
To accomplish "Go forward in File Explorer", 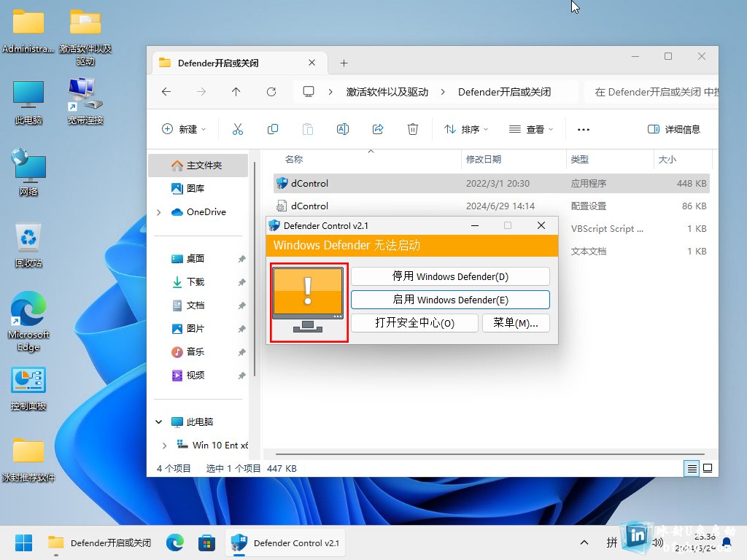I will (201, 92).
